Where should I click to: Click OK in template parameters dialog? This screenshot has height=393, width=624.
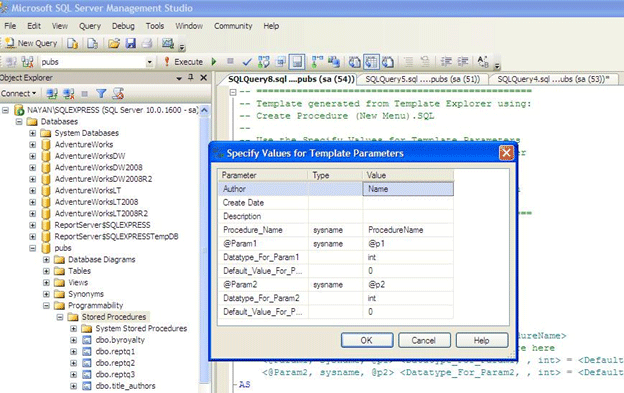point(367,340)
